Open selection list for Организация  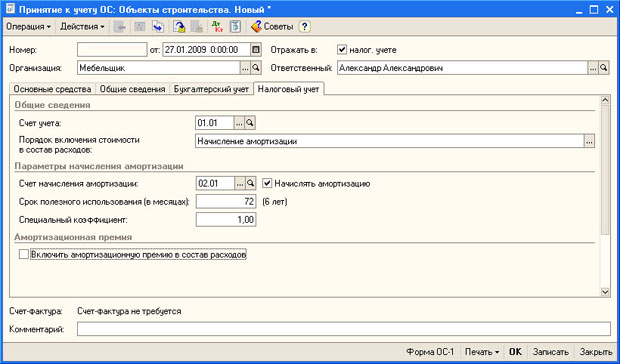[245, 68]
